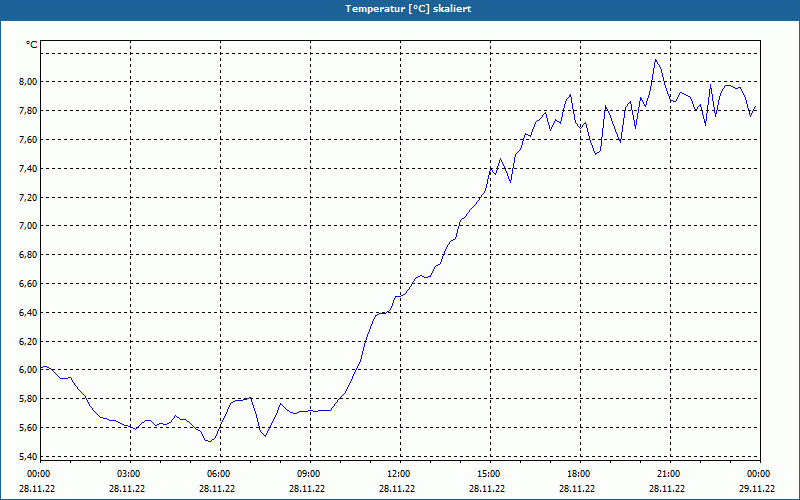
Task: Click the 18:00 time label
Action: [x=580, y=474]
